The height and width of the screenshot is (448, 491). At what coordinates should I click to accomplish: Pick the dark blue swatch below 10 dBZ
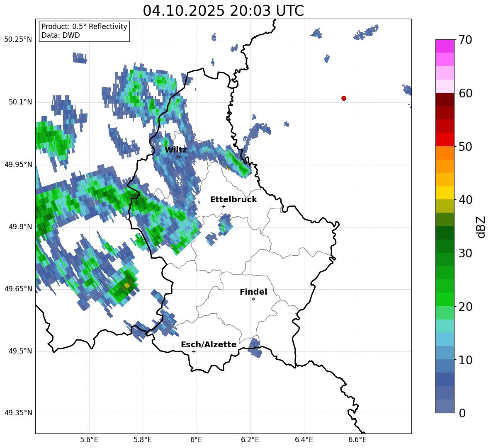pos(445,380)
